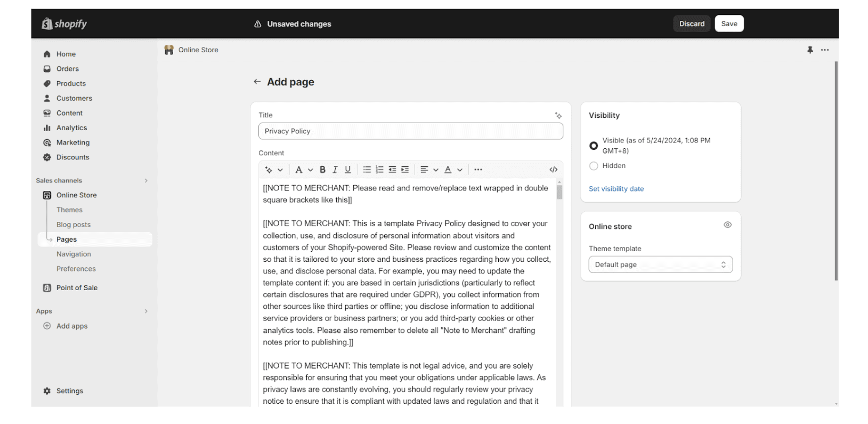Open Home from the sidebar

pos(66,54)
